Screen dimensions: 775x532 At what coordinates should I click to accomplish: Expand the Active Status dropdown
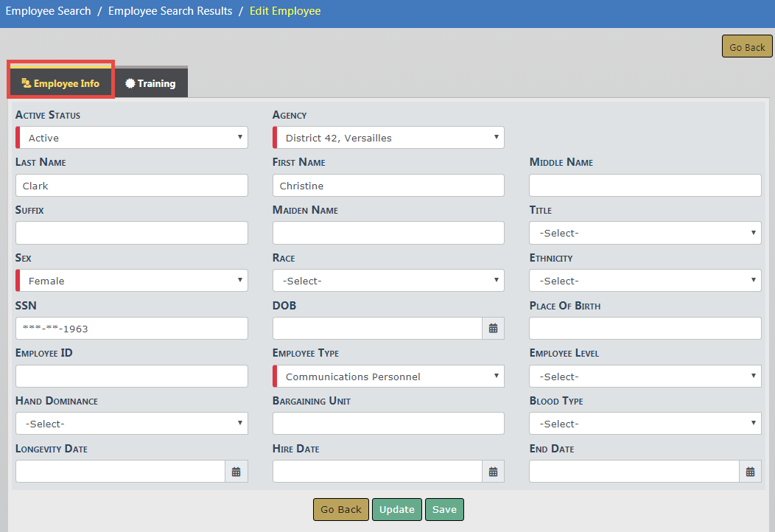(133, 138)
